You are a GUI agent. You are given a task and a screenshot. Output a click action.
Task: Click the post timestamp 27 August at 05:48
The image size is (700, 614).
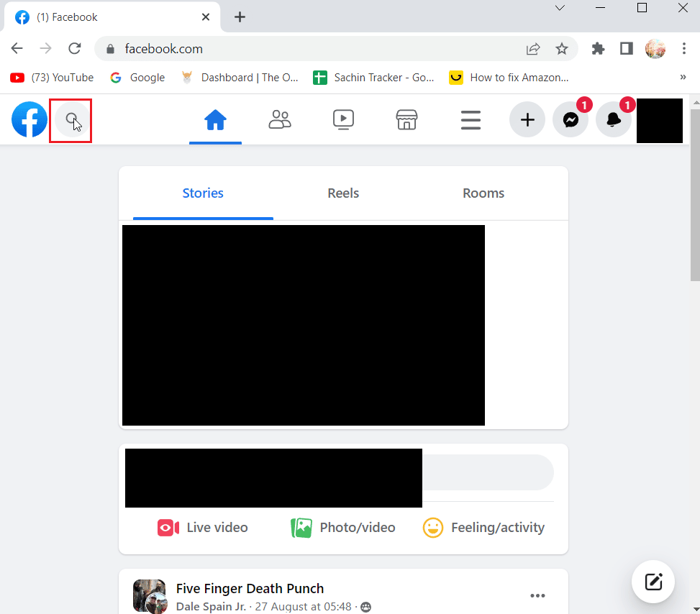[303, 607]
